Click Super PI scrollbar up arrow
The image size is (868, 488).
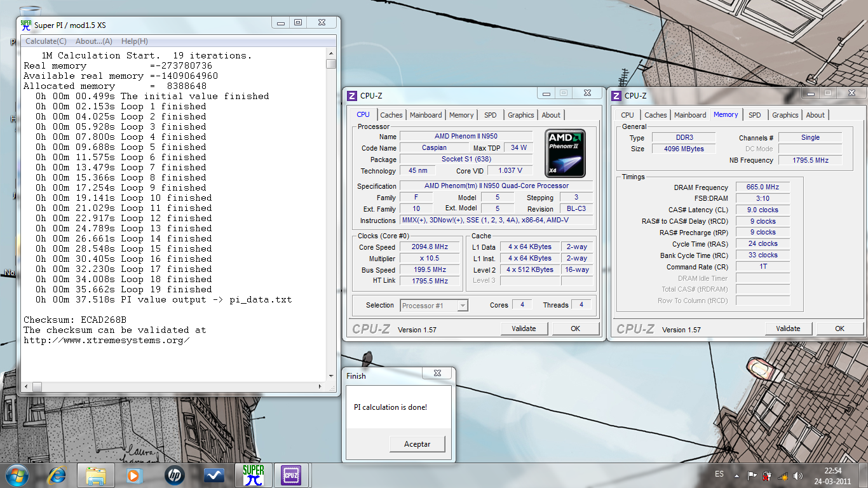pos(330,55)
